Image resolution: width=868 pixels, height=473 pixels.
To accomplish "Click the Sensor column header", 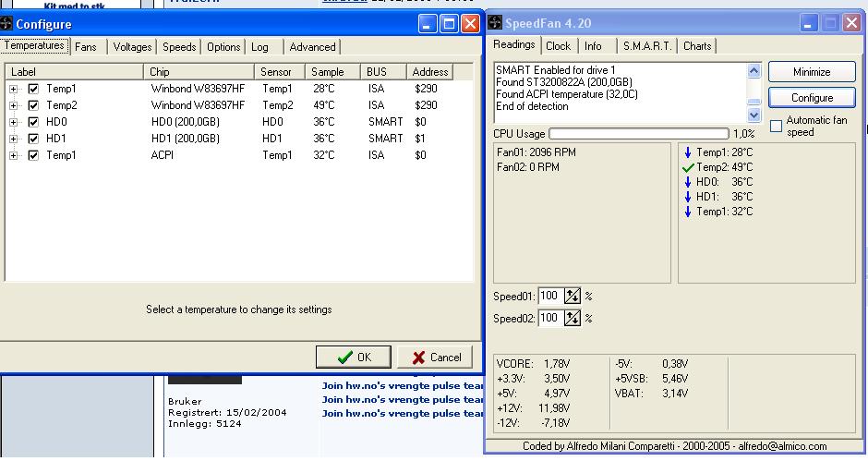I will point(280,72).
